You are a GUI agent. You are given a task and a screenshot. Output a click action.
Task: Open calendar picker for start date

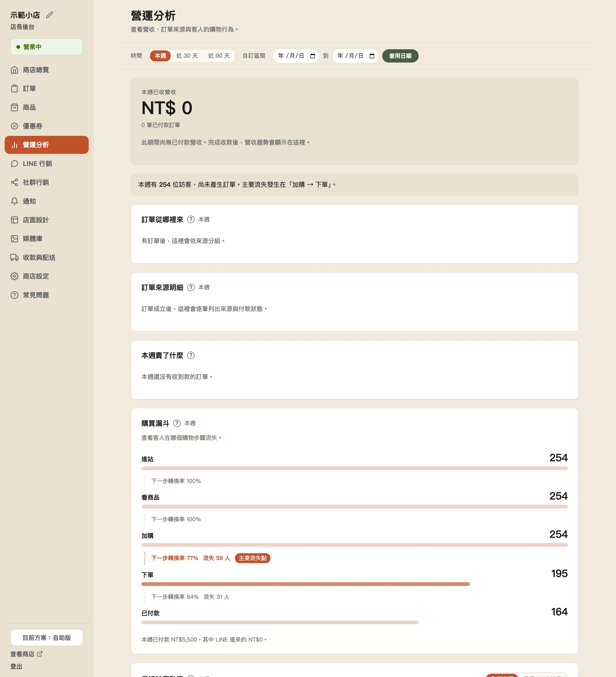[x=312, y=56]
